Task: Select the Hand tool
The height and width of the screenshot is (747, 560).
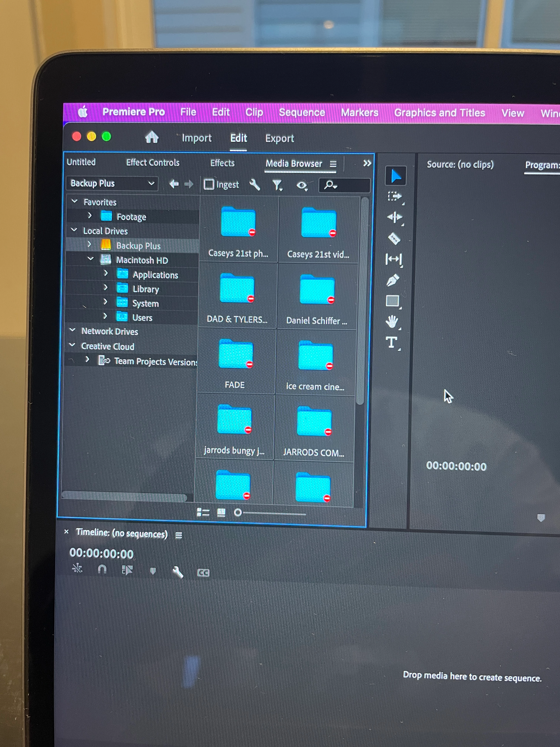Action: pos(391,321)
